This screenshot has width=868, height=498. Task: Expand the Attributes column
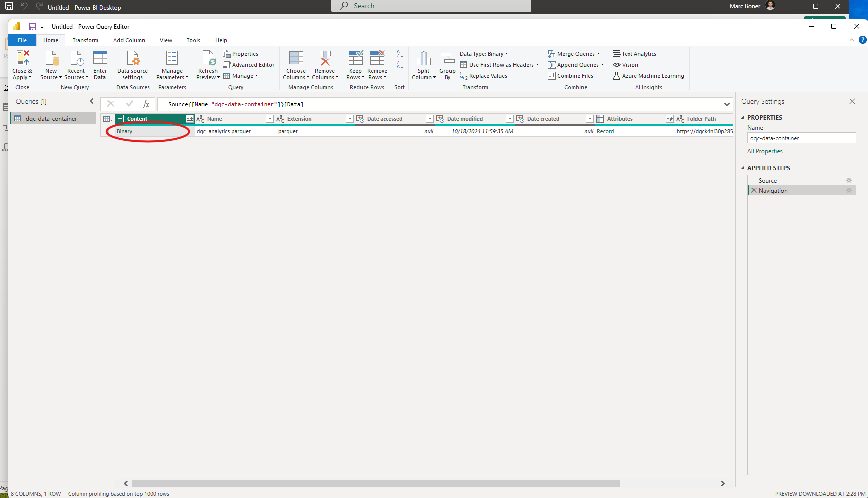(x=670, y=119)
